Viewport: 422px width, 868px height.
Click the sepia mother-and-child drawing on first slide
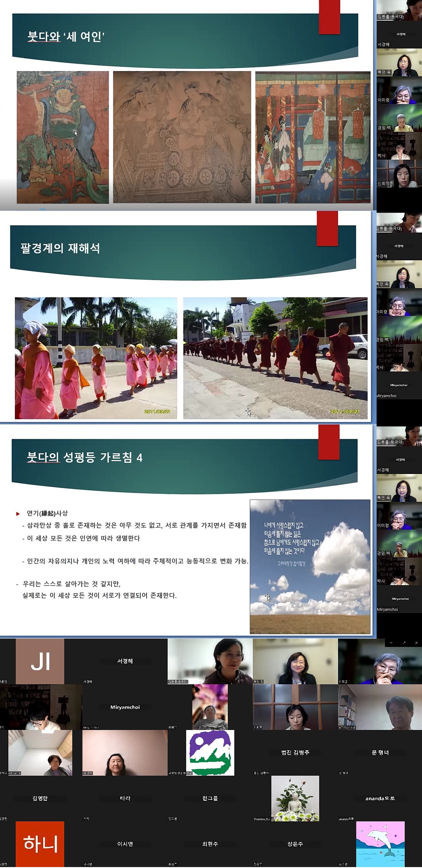(182, 137)
